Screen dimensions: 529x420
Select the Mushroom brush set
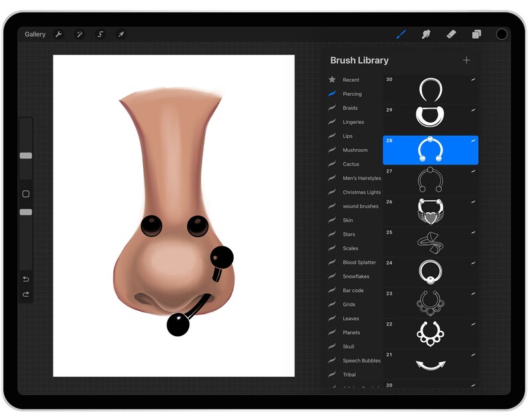354,150
